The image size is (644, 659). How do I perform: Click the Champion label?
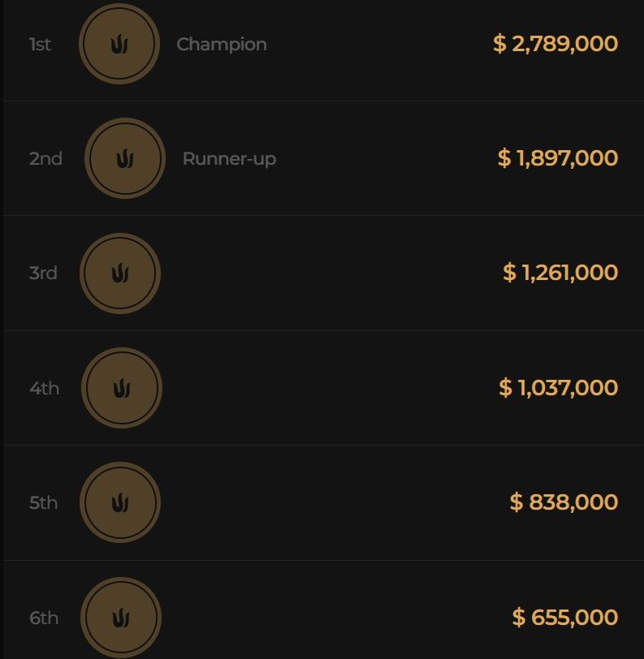(x=222, y=45)
